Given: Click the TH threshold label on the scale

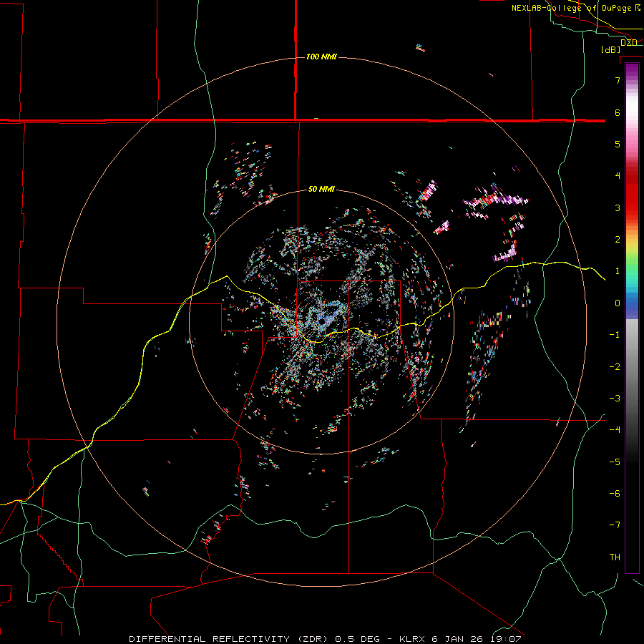Looking at the screenshot, I should point(615,557).
